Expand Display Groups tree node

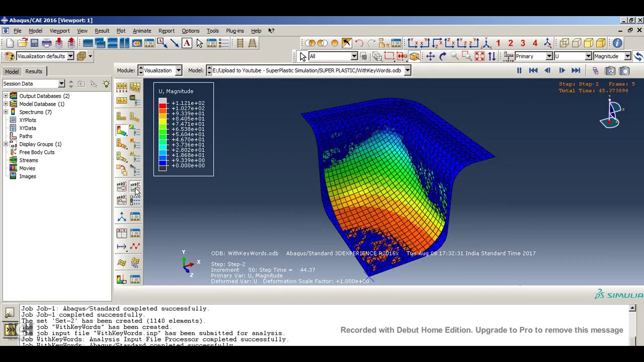[6, 144]
